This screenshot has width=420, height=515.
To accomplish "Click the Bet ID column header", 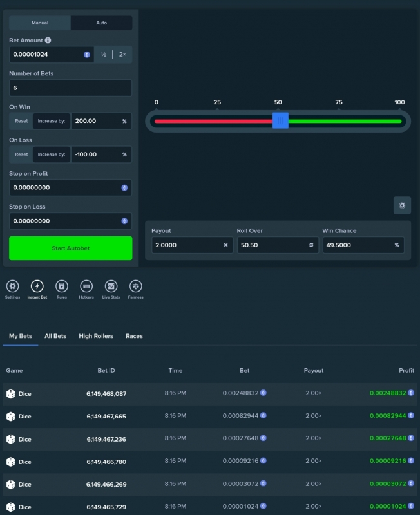I will (106, 371).
